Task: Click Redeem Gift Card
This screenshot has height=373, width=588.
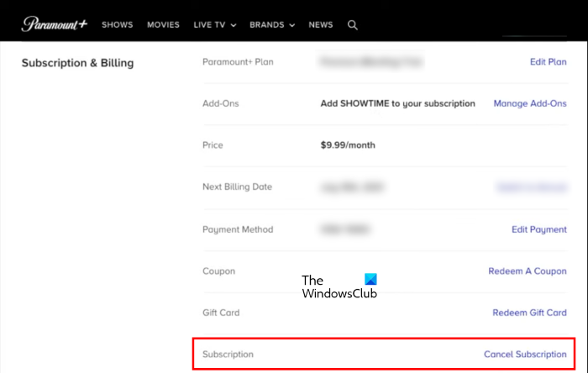Action: (x=529, y=313)
